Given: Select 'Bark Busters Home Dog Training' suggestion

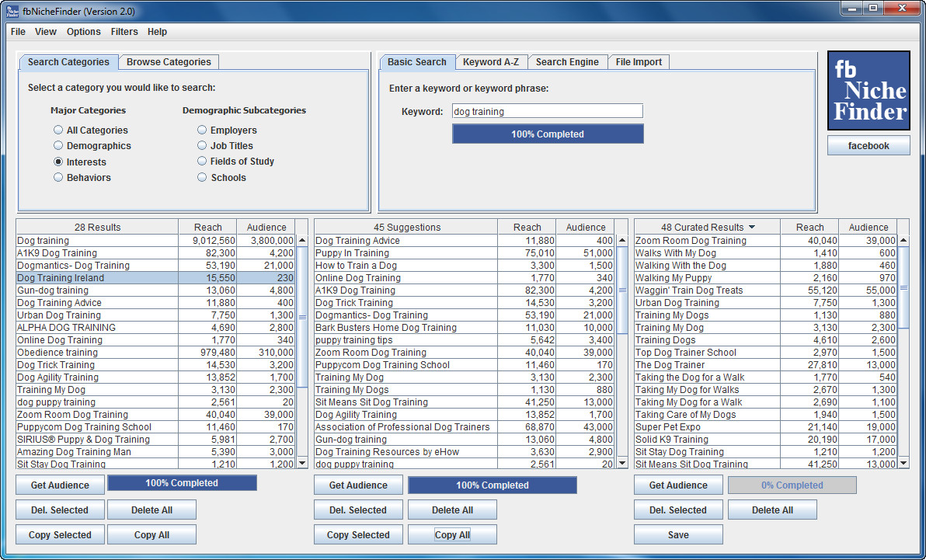Looking at the screenshot, I should coord(465,327).
